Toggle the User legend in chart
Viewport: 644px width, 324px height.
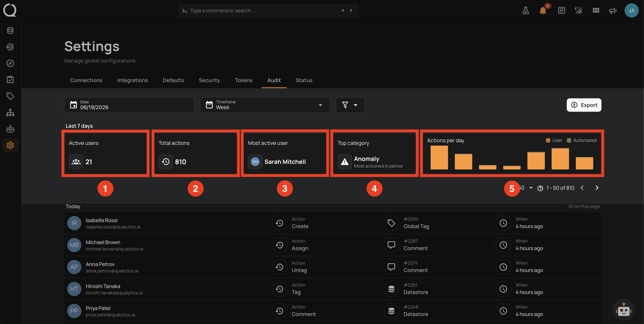coord(554,140)
